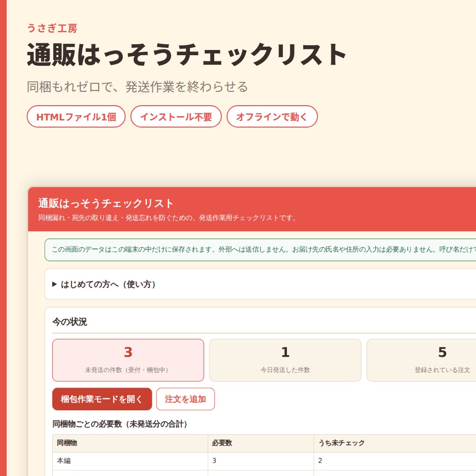The width and height of the screenshot is (476, 476).
Task: Select the オフラインで動く badge
Action: pyautogui.click(x=272, y=117)
